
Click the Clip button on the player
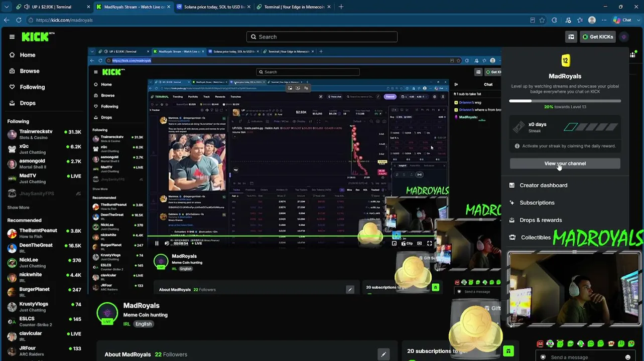pyautogui.click(x=407, y=244)
